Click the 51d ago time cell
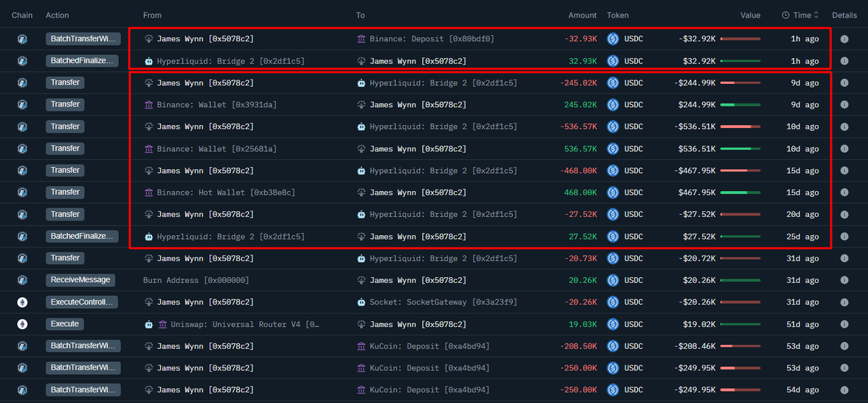 coord(803,324)
